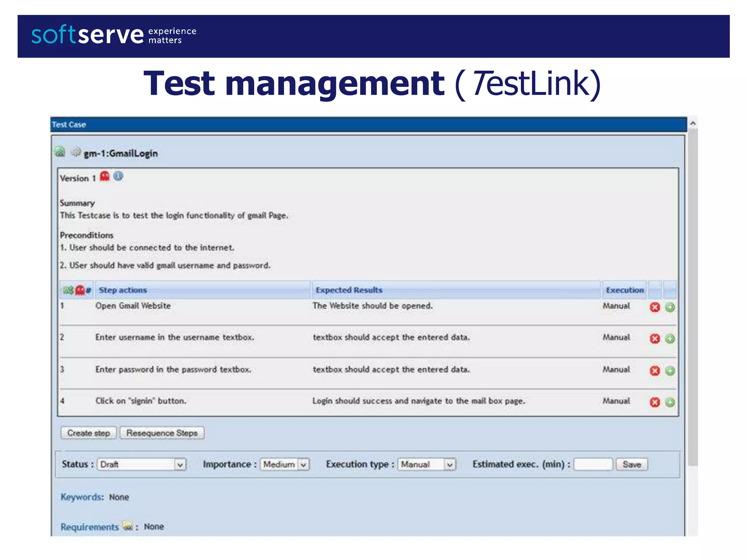Screen dimensions: 747x560
Task: Click the Resequence Steps button
Action: click(x=162, y=433)
